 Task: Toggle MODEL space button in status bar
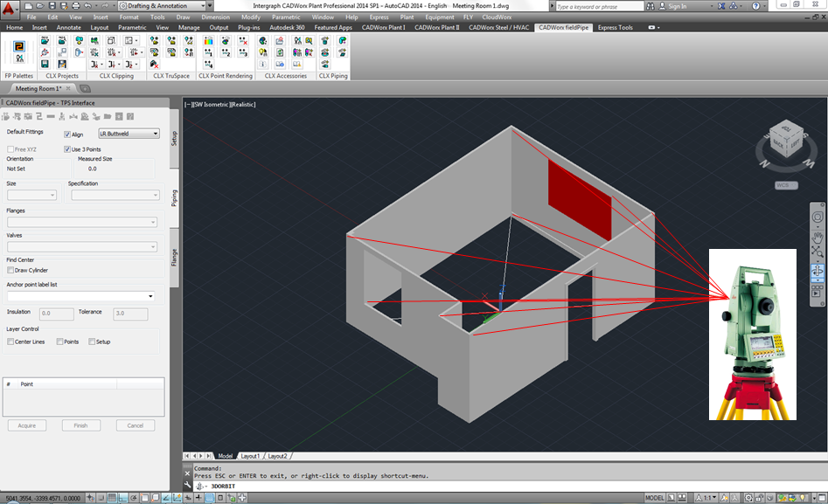point(654,498)
